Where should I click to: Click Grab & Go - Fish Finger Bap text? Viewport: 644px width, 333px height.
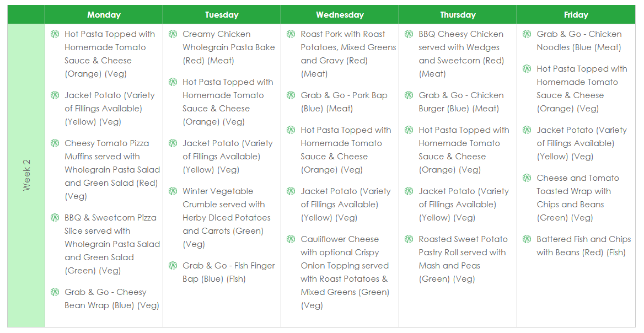229,272
